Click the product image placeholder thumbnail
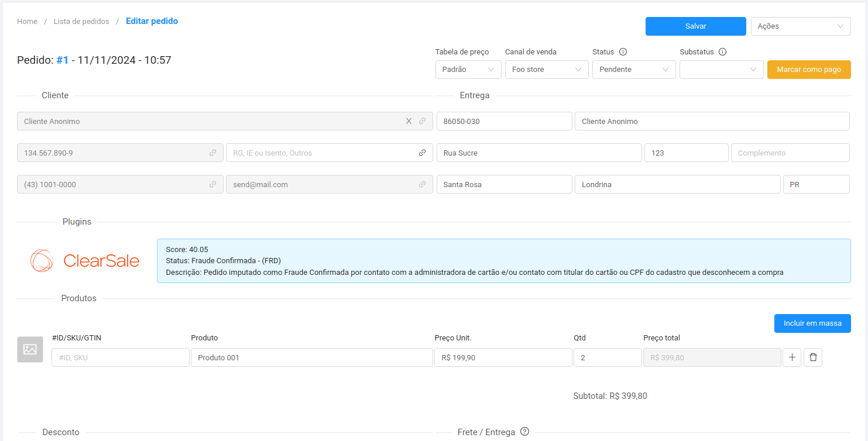The height and width of the screenshot is (441, 868). pos(30,349)
